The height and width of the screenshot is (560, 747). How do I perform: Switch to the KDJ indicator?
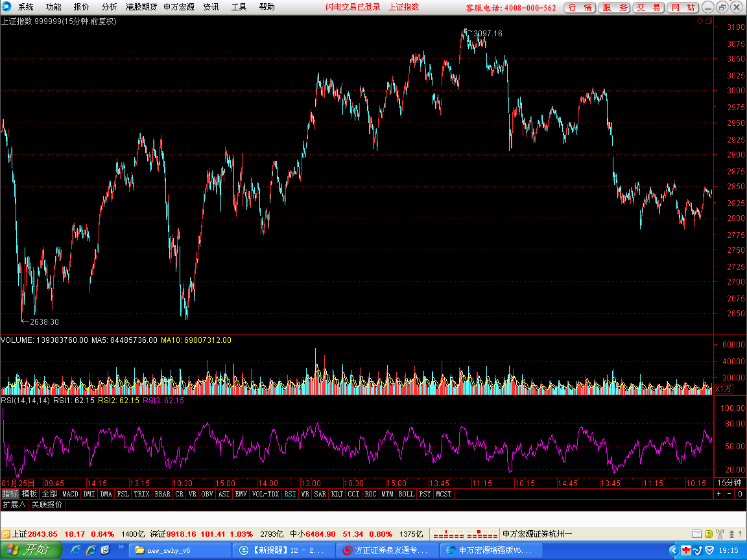337,494
